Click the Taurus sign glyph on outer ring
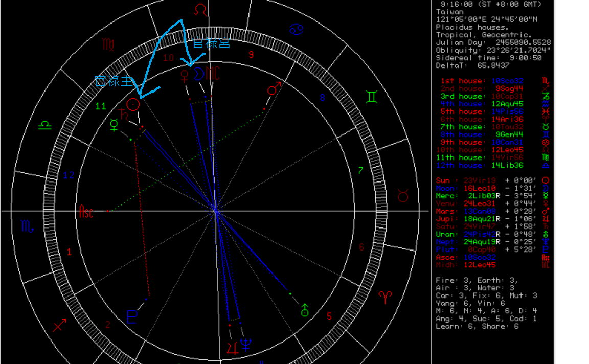 (403, 195)
